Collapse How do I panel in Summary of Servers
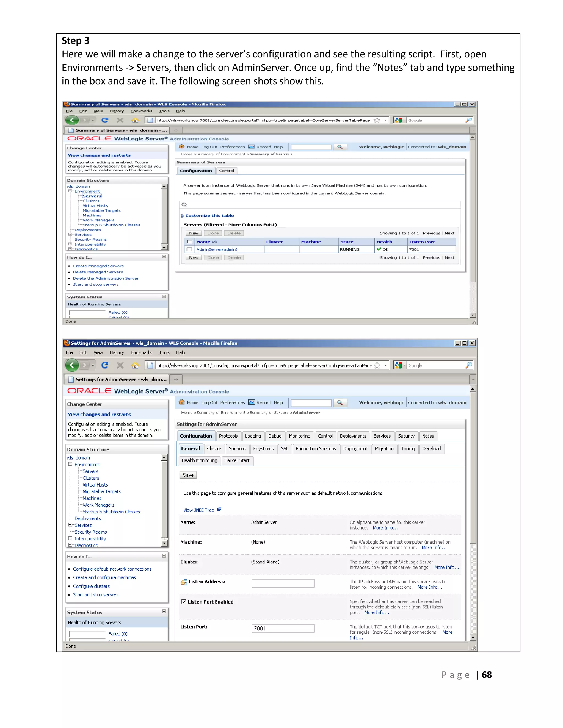Image resolution: width=563 pixels, height=728 pixels. point(164,256)
